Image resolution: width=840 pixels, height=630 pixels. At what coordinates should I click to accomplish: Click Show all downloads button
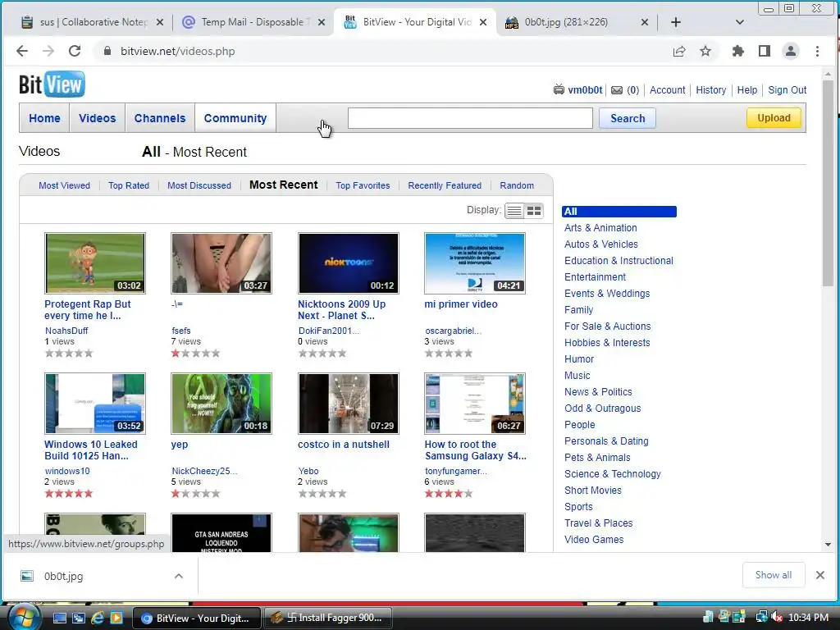click(773, 575)
